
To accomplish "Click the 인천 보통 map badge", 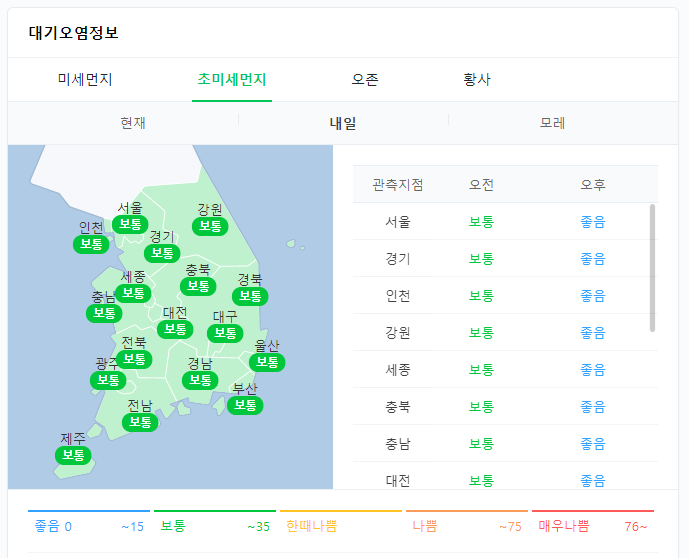I will (91, 244).
